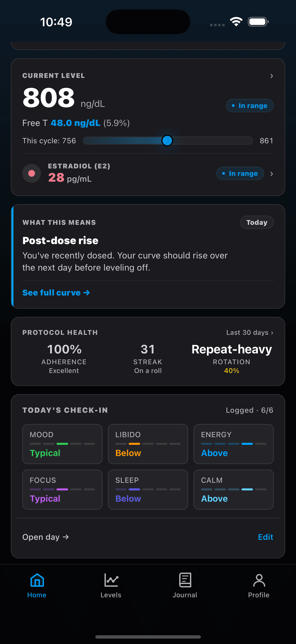Tap the Today pill on What This Means
296x644 pixels.
[257, 222]
